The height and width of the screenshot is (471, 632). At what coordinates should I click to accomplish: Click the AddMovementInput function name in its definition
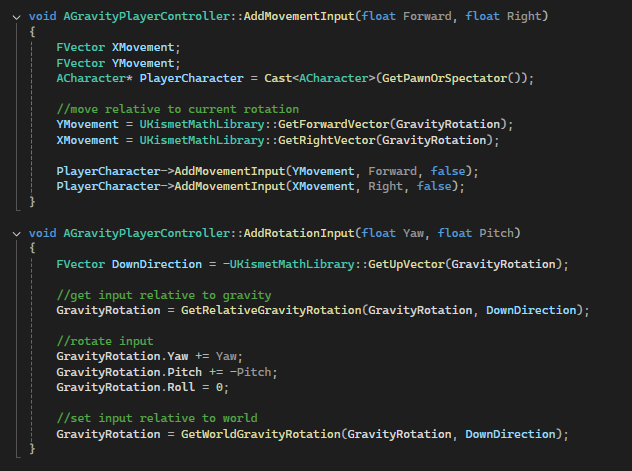[x=299, y=16]
